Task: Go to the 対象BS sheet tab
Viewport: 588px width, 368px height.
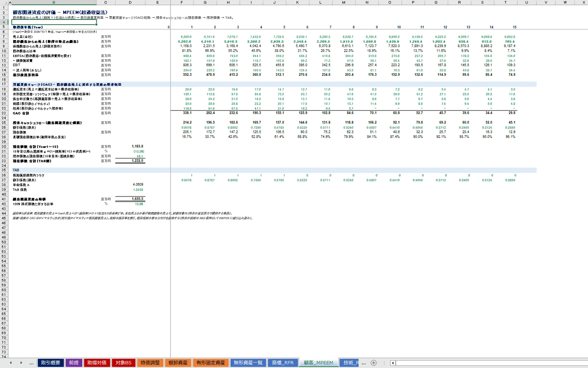Action: tap(123, 363)
